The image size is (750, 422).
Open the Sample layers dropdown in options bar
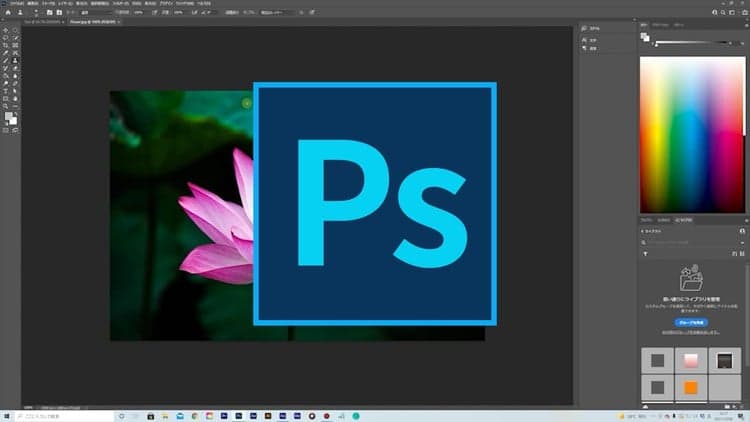click(x=277, y=12)
